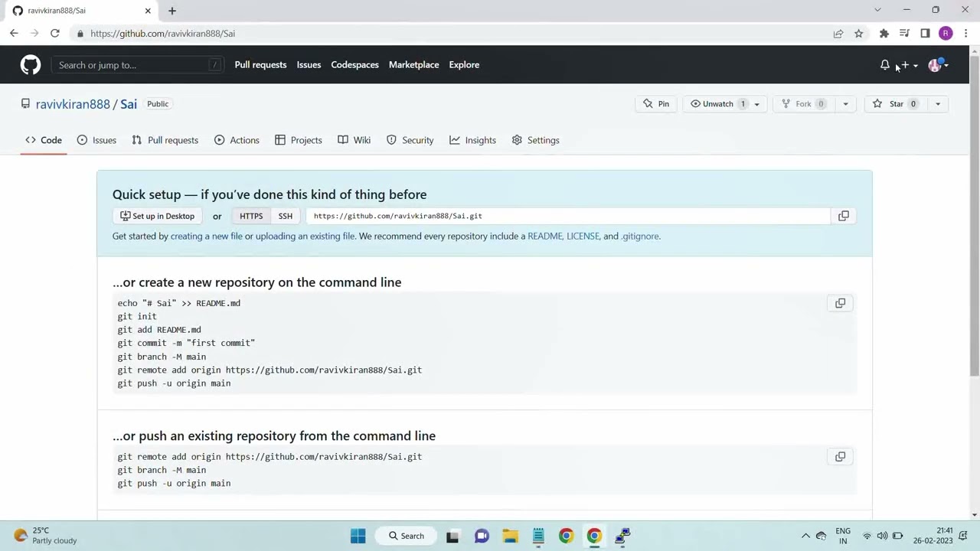Screen dimensions: 980x551
Task: Click the Fork button
Action: [x=805, y=104]
